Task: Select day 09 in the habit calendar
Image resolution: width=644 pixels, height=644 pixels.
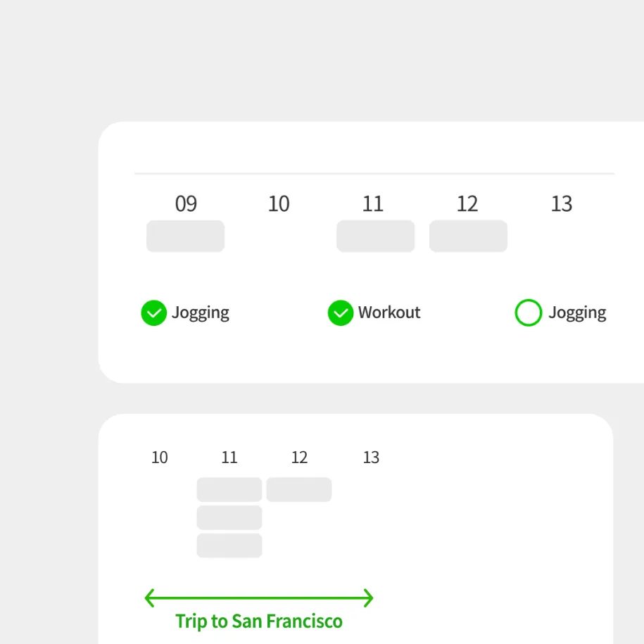Action: tap(186, 204)
